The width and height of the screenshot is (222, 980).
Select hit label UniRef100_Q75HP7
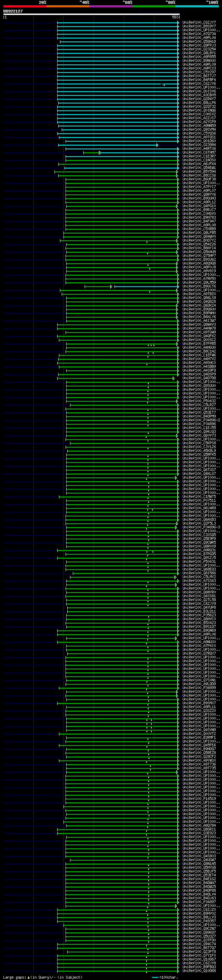click(199, 256)
